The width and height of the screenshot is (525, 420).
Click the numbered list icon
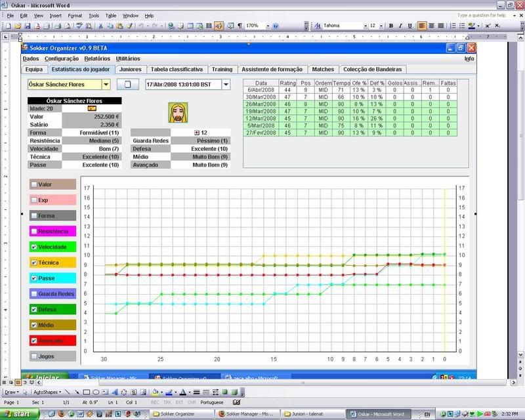453,26
